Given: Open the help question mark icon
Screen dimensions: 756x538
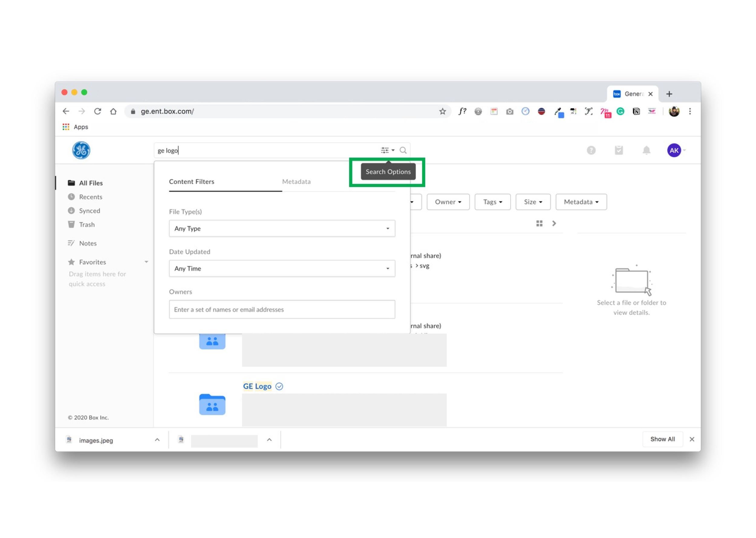Looking at the screenshot, I should [x=591, y=150].
